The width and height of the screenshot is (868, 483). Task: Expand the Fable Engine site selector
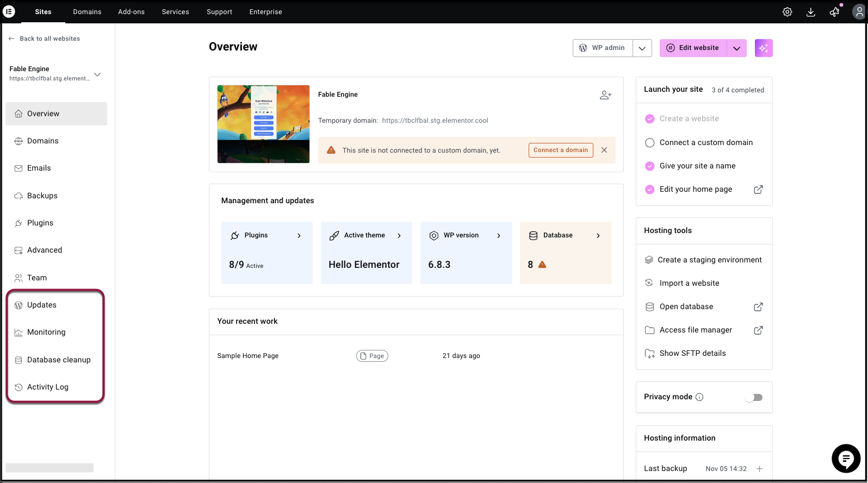(97, 74)
